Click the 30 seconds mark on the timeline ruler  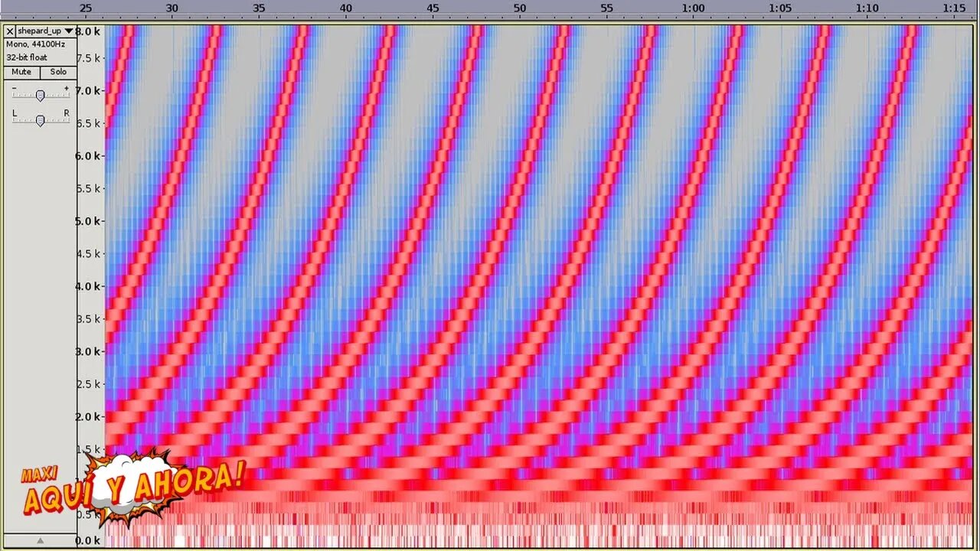(x=172, y=8)
